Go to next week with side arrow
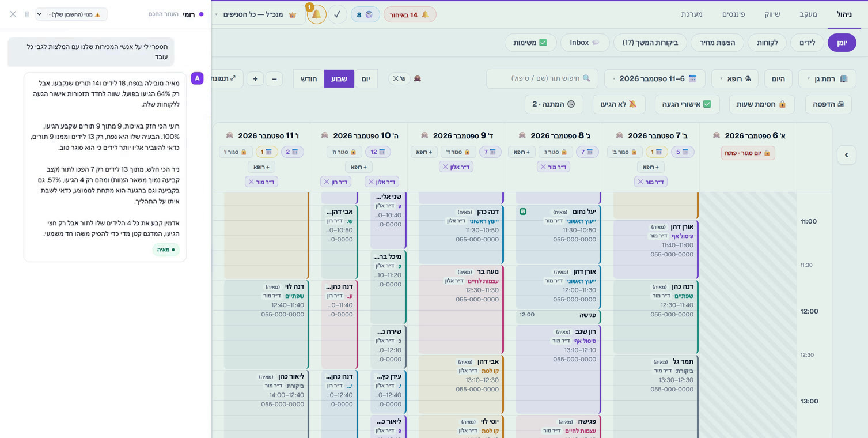868x438 pixels. click(x=847, y=154)
